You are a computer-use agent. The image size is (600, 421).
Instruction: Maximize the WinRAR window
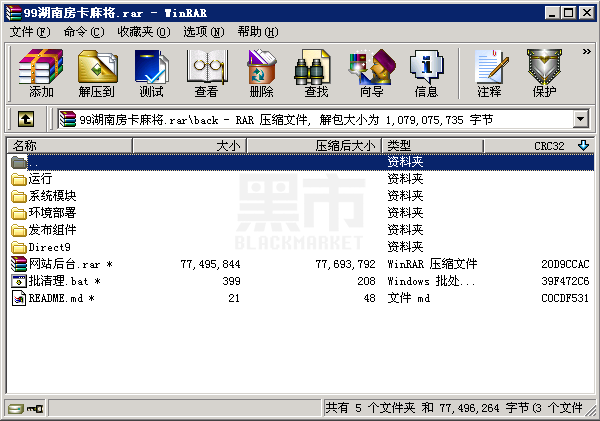point(569,13)
